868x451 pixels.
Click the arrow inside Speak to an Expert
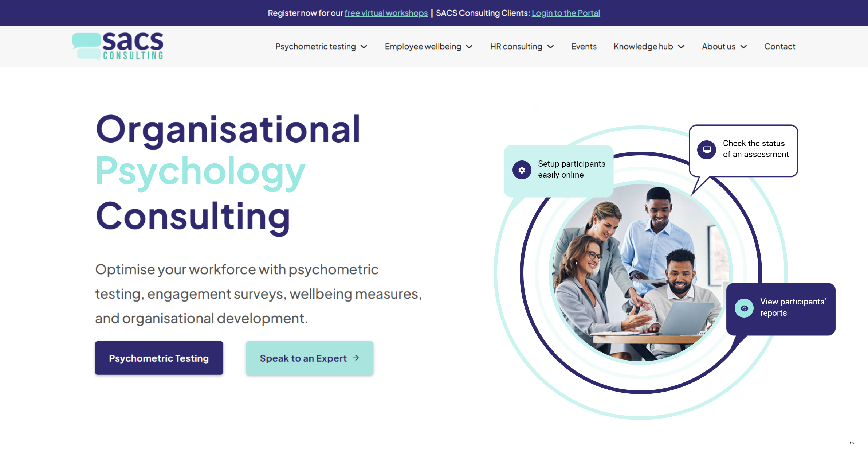(x=356, y=358)
